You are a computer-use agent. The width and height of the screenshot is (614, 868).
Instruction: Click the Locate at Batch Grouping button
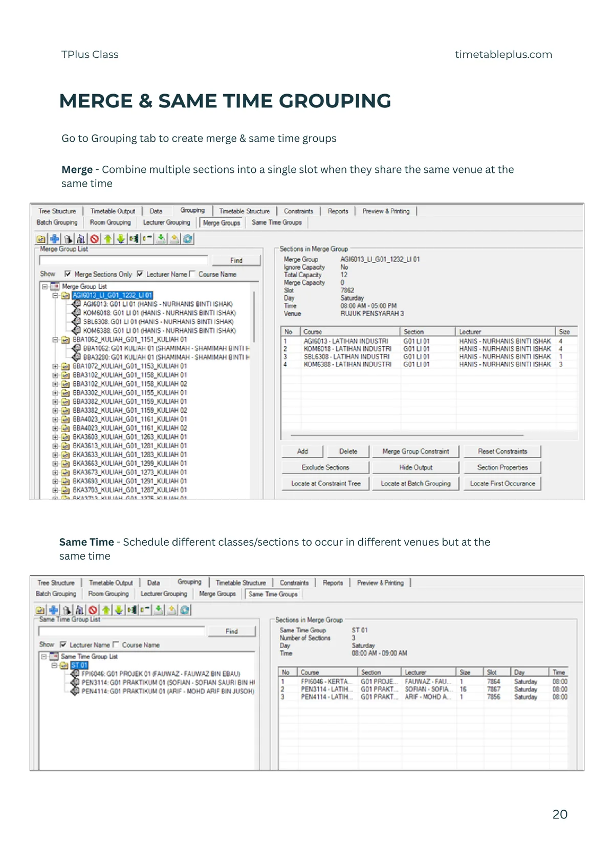tap(415, 483)
